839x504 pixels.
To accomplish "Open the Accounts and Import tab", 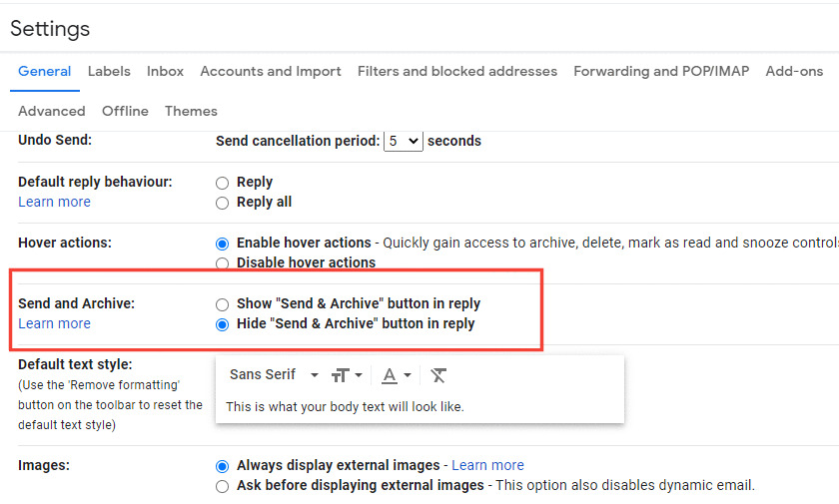I will pyautogui.click(x=271, y=71).
